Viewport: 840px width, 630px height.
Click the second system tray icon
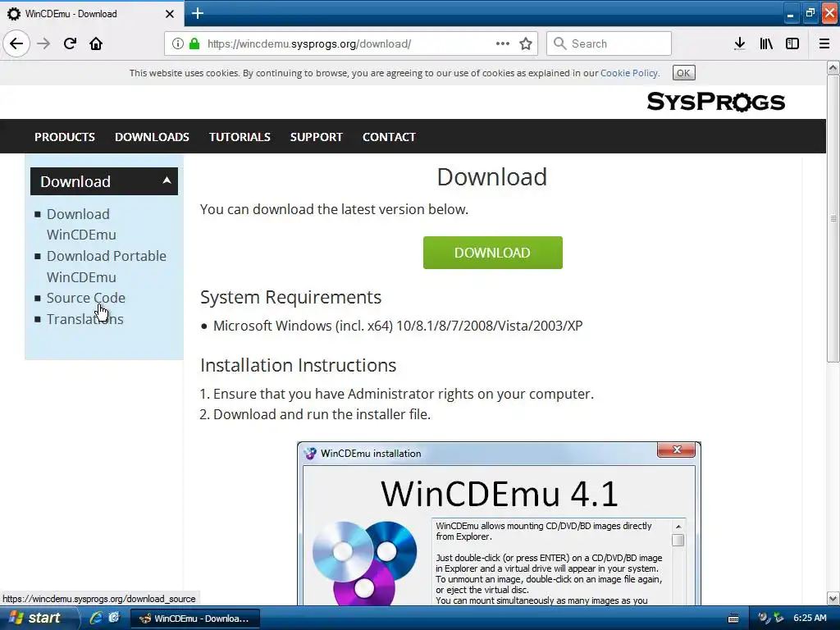[778, 619]
